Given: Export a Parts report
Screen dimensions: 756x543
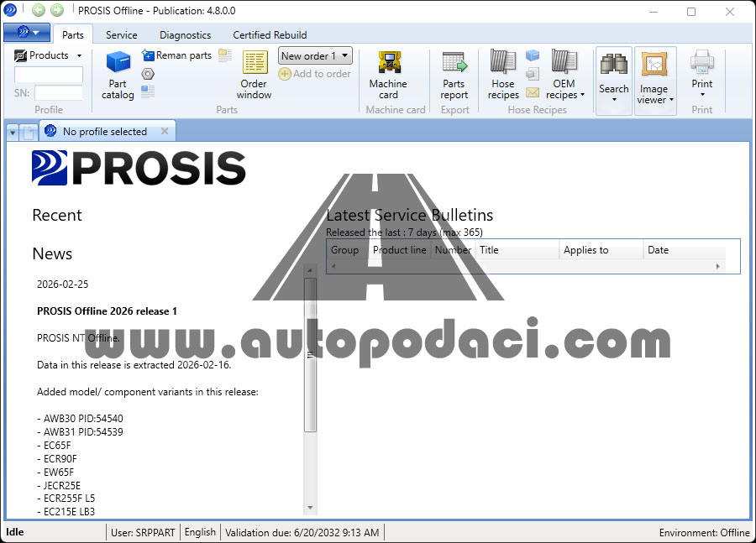Looking at the screenshot, I should coord(454,76).
